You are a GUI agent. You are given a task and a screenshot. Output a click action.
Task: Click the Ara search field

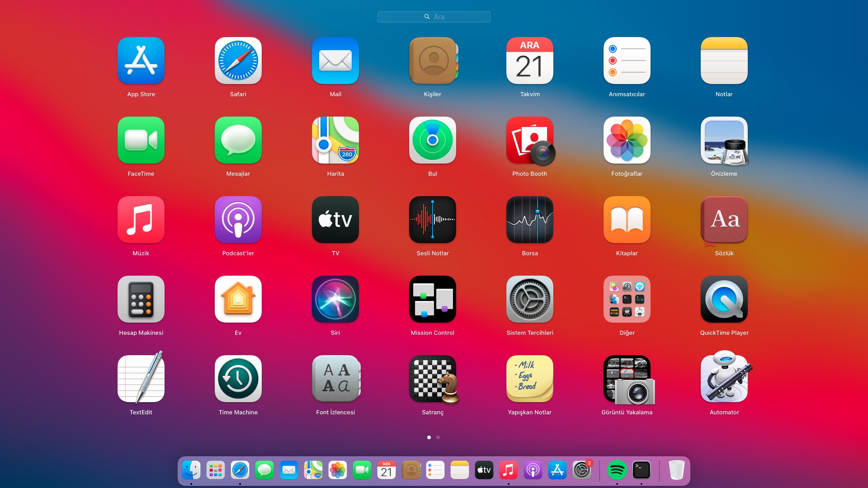[434, 17]
